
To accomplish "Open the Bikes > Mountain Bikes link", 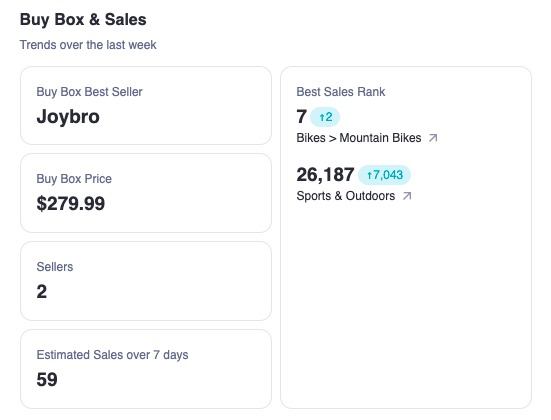I will point(359,138).
